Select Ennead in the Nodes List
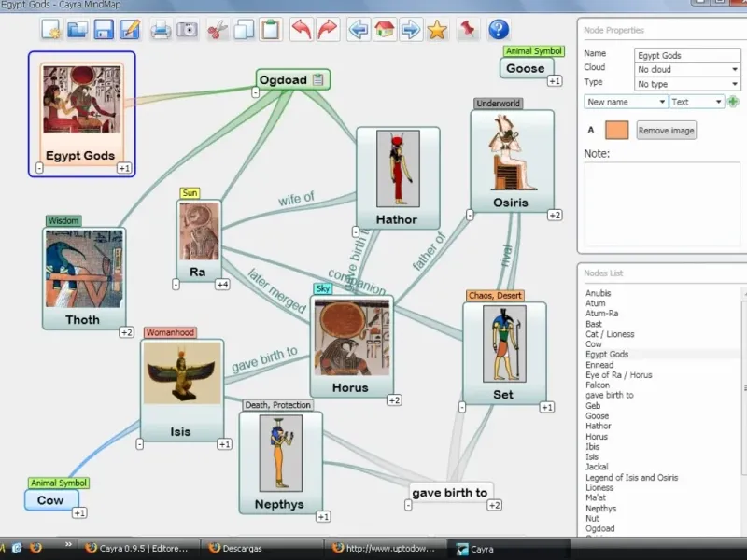The height and width of the screenshot is (560, 747). point(599,365)
